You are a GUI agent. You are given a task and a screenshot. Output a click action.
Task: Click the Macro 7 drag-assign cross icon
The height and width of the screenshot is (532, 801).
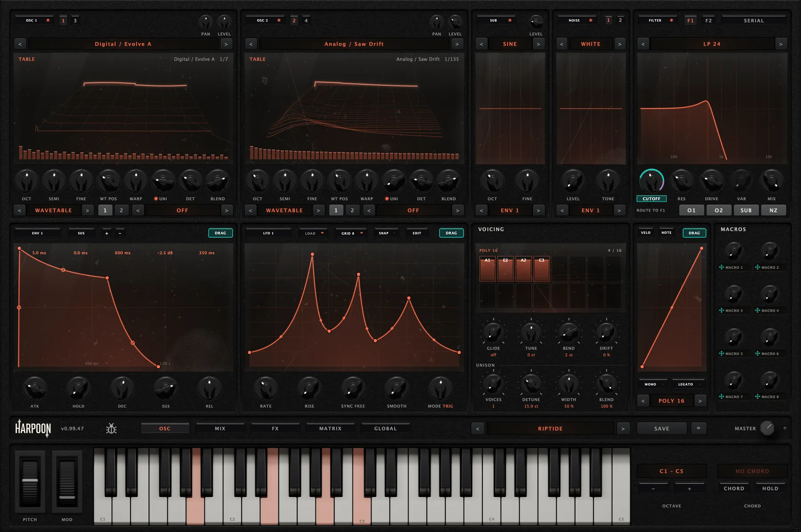(721, 397)
